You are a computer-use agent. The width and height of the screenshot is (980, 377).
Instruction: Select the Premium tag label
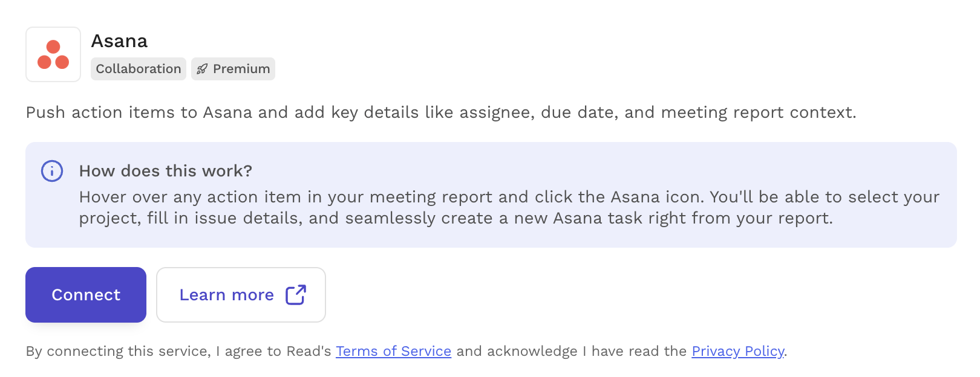pos(241,69)
